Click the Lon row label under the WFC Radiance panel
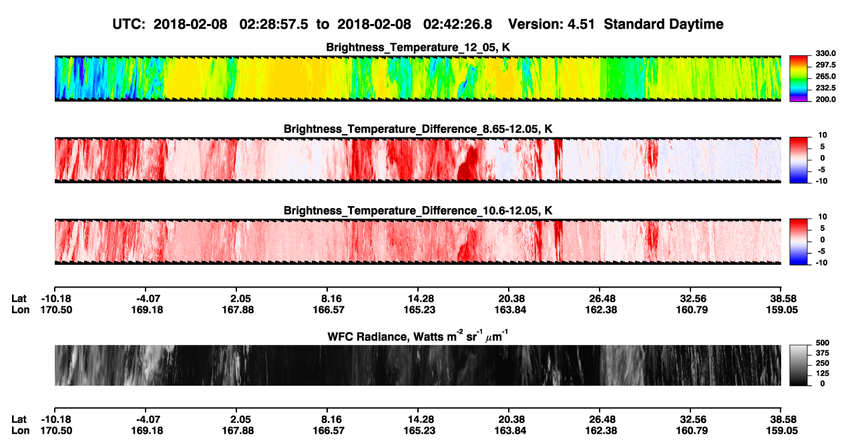 point(20,430)
